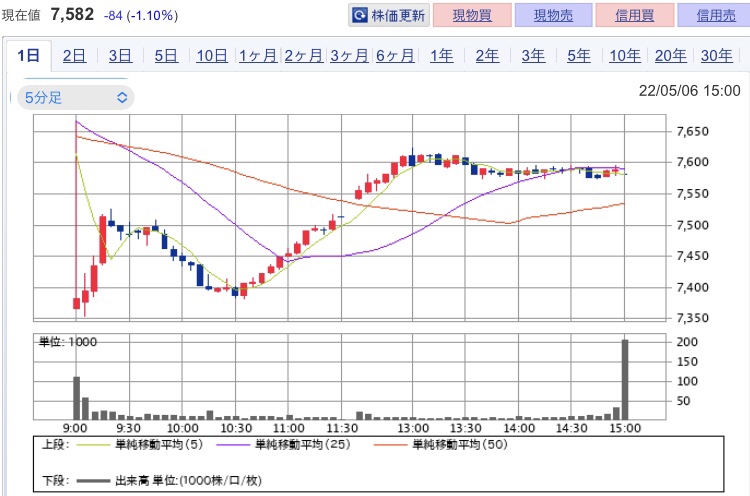View the 3ヶ月 chart period
This screenshot has height=496, width=750.
pyautogui.click(x=349, y=56)
